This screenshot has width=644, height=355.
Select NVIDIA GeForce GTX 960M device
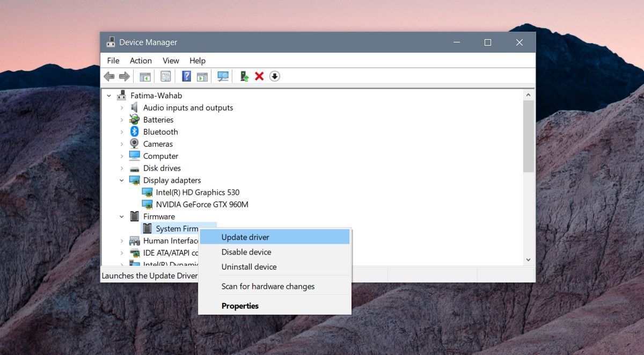[202, 205]
